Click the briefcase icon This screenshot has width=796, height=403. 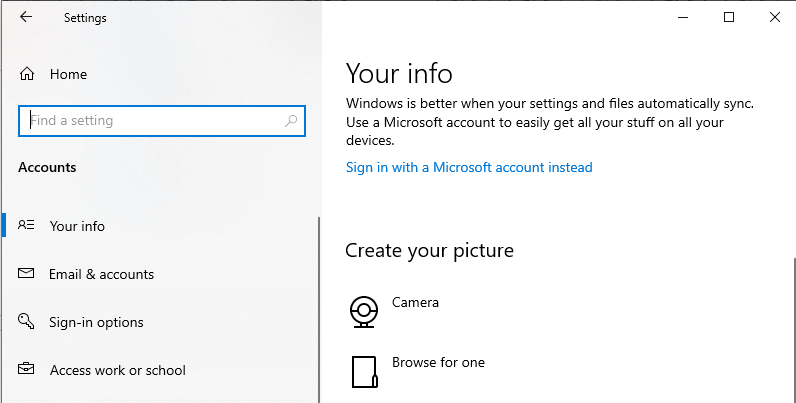pos(26,368)
